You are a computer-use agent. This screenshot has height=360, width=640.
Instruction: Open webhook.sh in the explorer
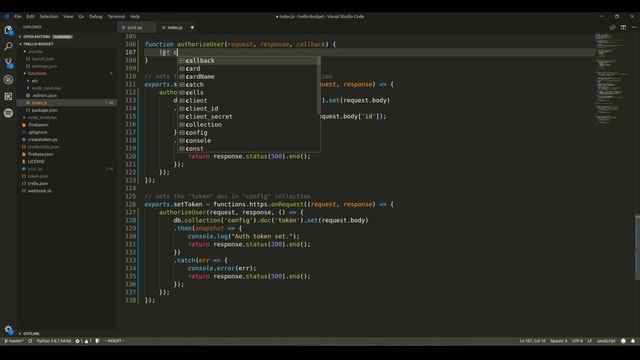[x=67, y=191]
